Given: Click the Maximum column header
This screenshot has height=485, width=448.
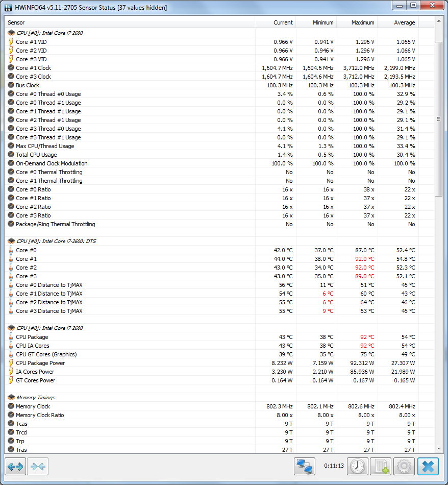Looking at the screenshot, I should pyautogui.click(x=357, y=22).
